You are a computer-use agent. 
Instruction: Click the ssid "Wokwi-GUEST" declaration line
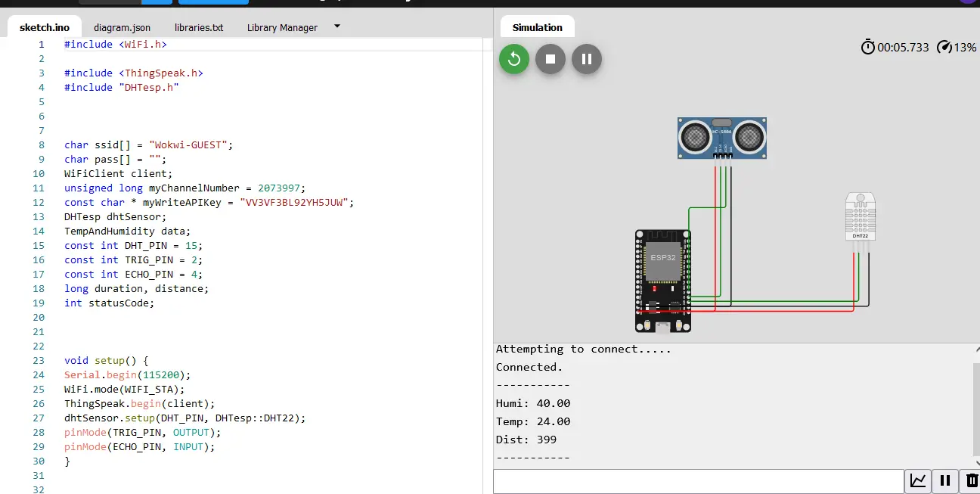(149, 145)
